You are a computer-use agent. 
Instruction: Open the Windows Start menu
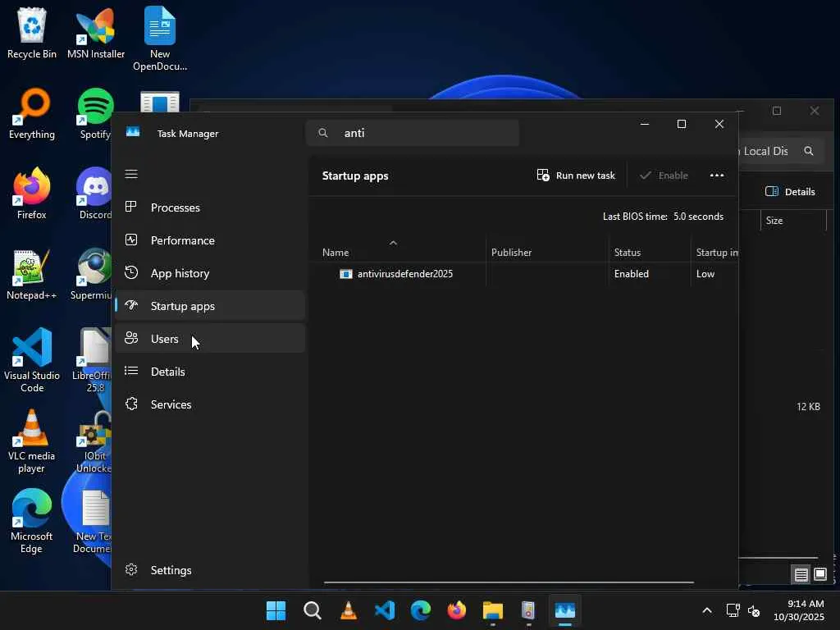276,611
